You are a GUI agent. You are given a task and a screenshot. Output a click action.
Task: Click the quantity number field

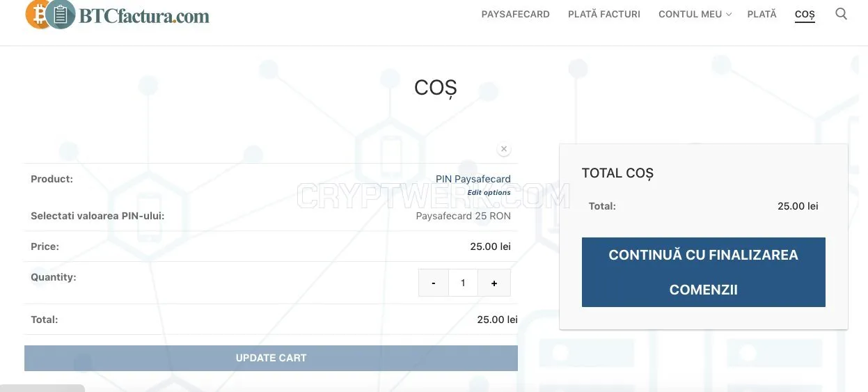[464, 283]
